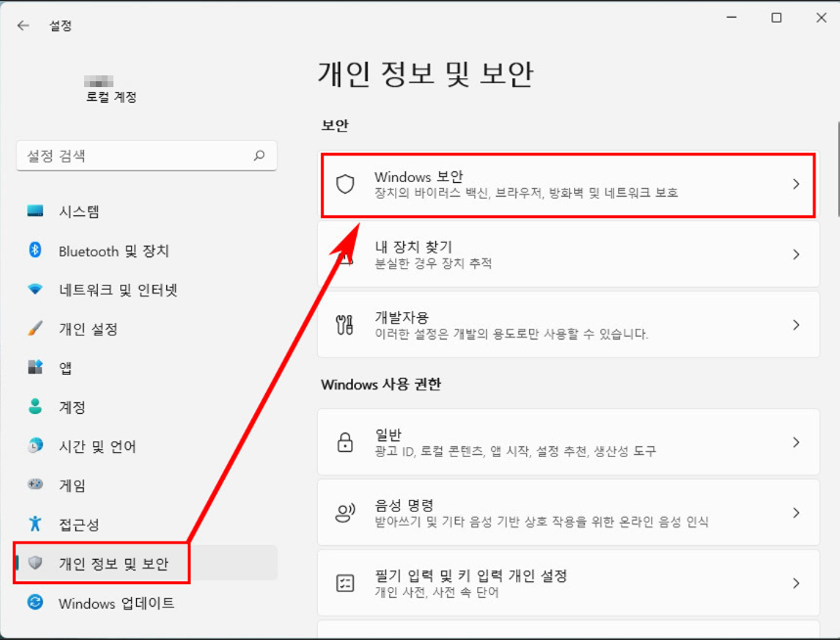Open the 내 장치 찾기 chevron
The width and height of the screenshot is (840, 640).
[796, 254]
